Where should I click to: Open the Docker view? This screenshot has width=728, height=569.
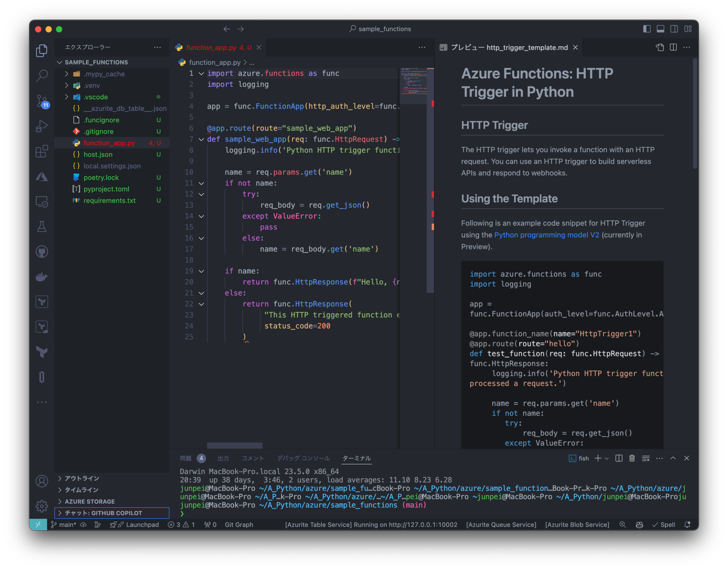[x=42, y=276]
